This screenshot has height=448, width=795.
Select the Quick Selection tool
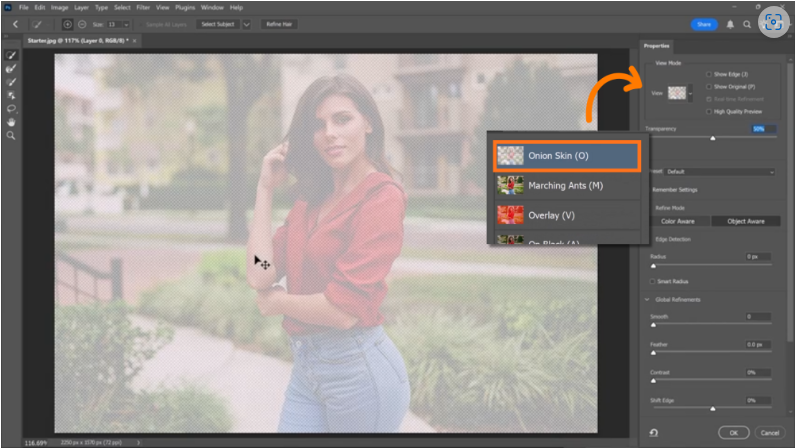(11, 55)
